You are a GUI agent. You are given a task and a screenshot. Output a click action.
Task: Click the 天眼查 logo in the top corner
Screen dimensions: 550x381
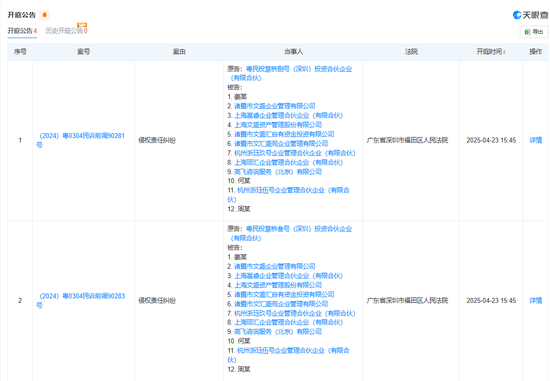tap(530, 15)
